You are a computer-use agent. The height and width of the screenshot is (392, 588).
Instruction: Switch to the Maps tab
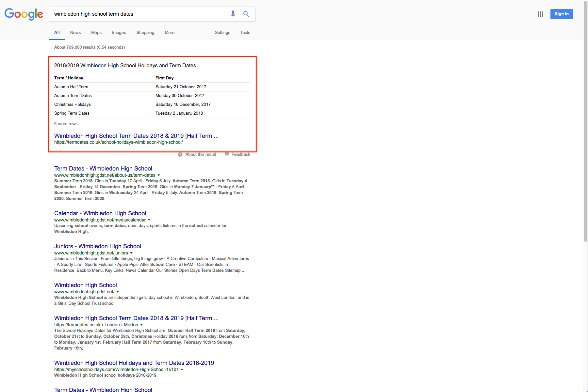click(x=96, y=33)
